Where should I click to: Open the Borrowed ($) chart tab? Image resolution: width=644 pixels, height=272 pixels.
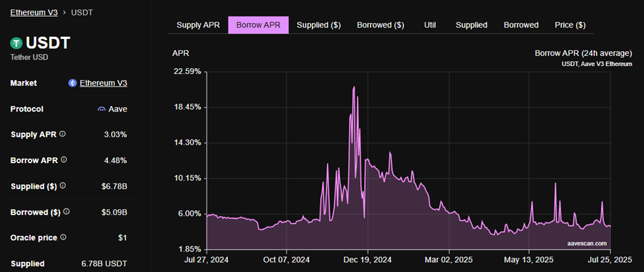coord(380,25)
